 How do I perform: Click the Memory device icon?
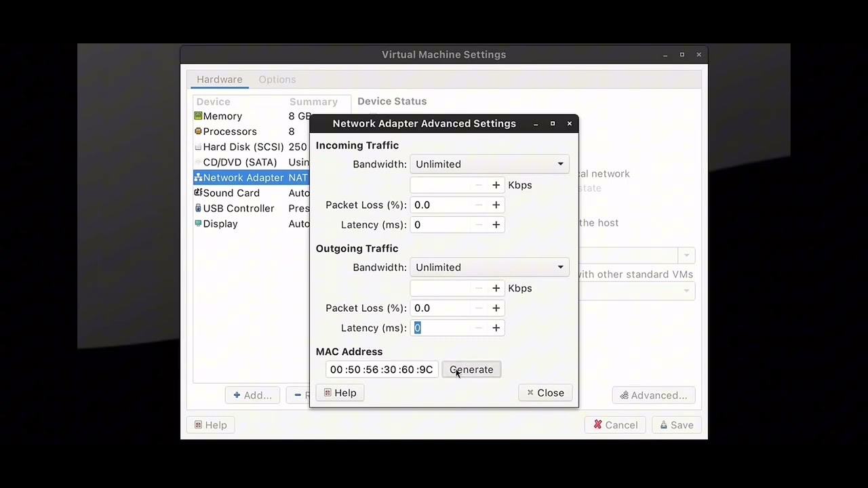click(198, 116)
